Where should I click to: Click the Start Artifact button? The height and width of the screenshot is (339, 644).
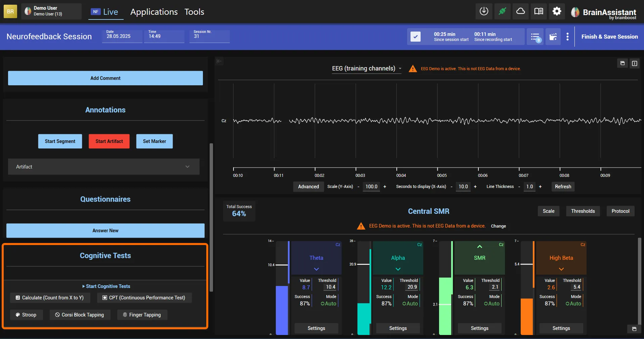coord(109,141)
